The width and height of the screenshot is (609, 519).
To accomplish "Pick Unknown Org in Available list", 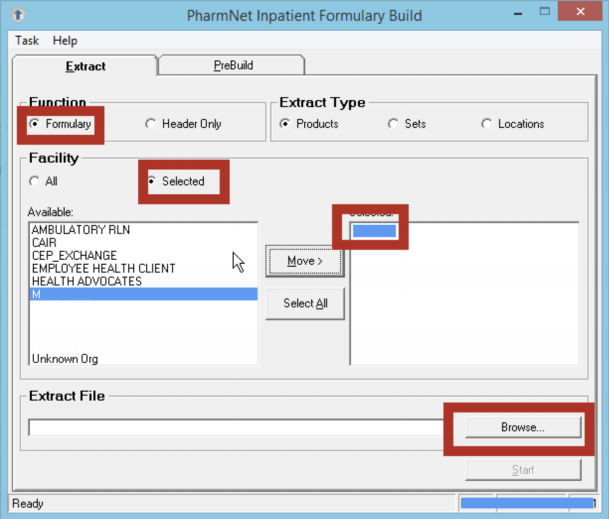I will coord(65,359).
